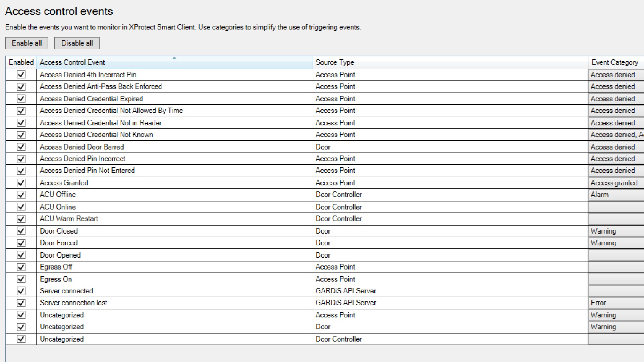Image resolution: width=644 pixels, height=362 pixels.
Task: Open Event Category dropdown for Access Granted
Action: [616, 183]
